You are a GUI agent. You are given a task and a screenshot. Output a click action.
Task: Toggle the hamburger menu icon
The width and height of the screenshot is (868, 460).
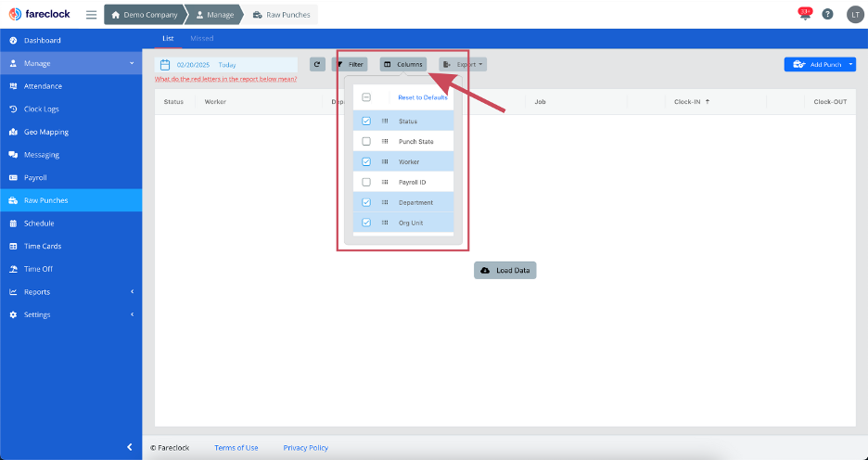tap(91, 15)
